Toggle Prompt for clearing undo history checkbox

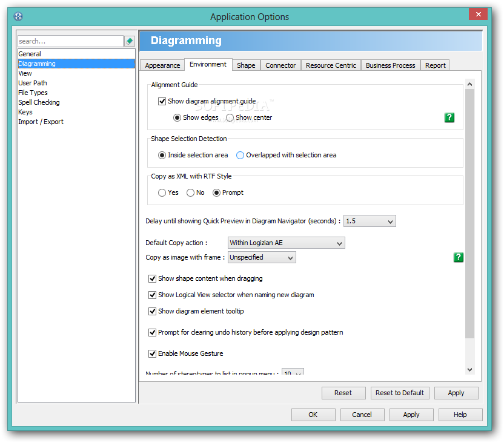152,333
